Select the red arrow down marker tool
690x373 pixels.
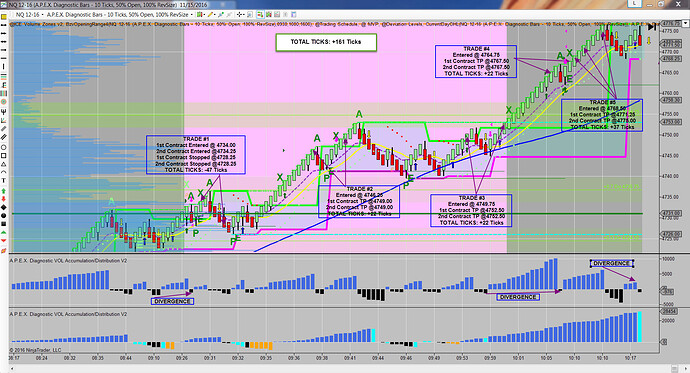coord(4,199)
